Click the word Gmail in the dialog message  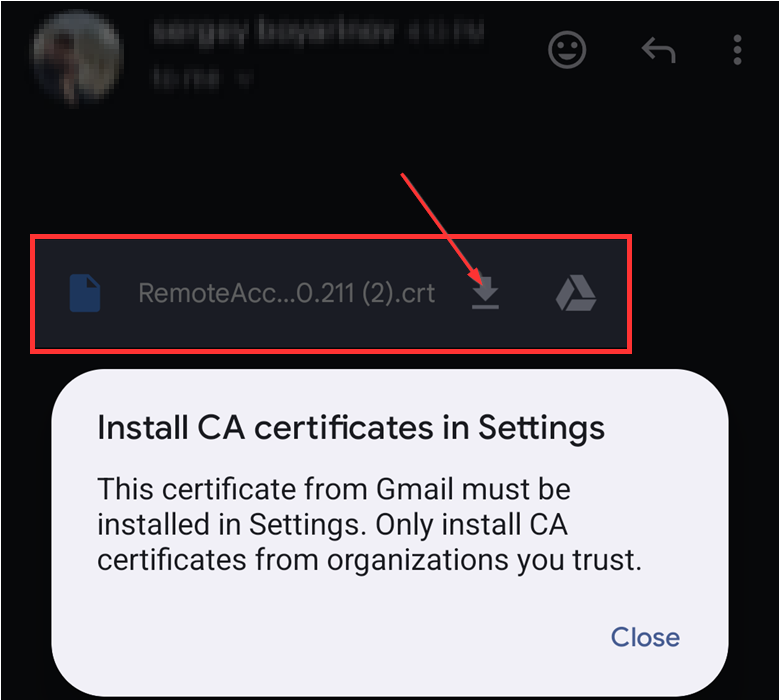pos(415,488)
